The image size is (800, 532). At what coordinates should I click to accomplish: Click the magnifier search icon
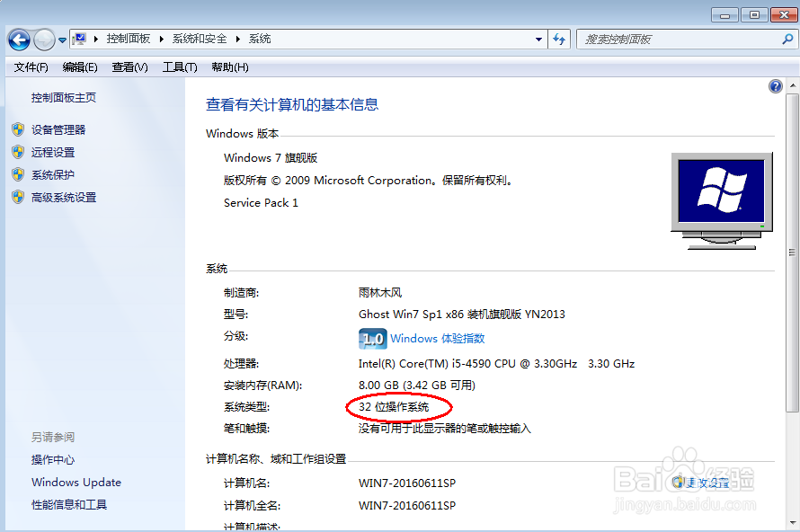[787, 39]
